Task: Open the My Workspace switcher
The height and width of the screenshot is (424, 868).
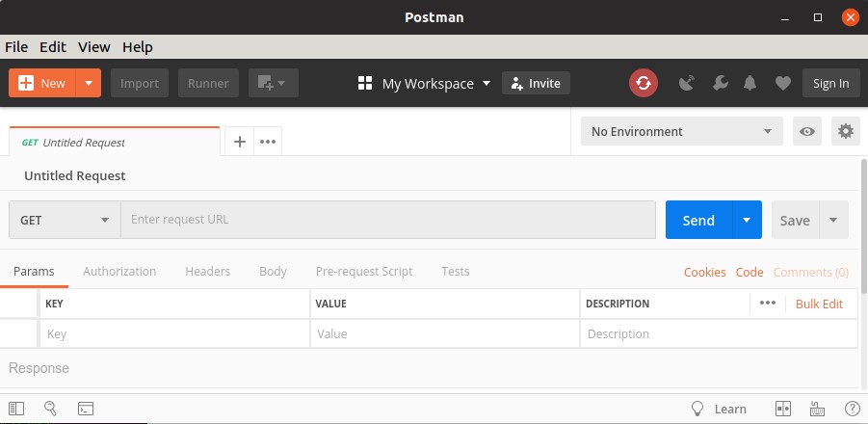Action: coord(424,84)
